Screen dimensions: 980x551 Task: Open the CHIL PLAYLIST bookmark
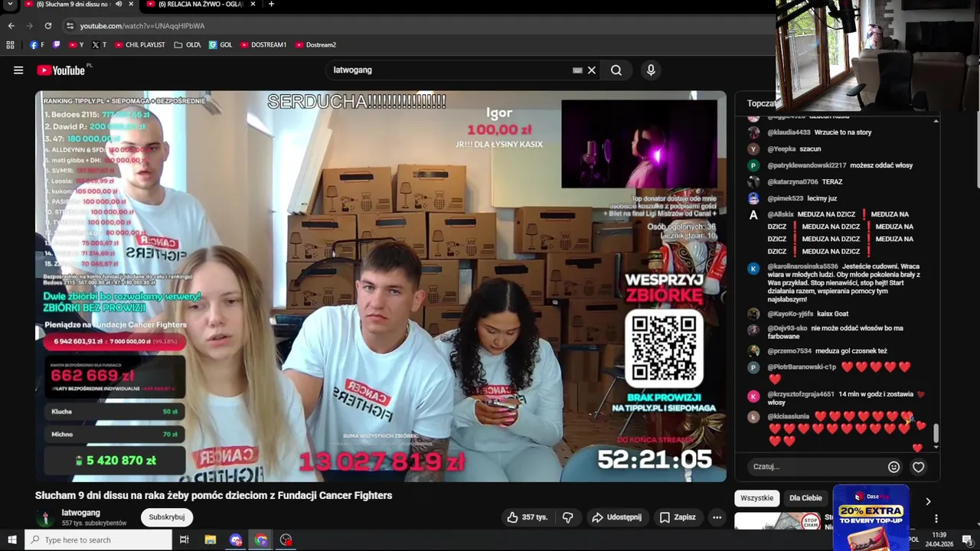(x=140, y=45)
